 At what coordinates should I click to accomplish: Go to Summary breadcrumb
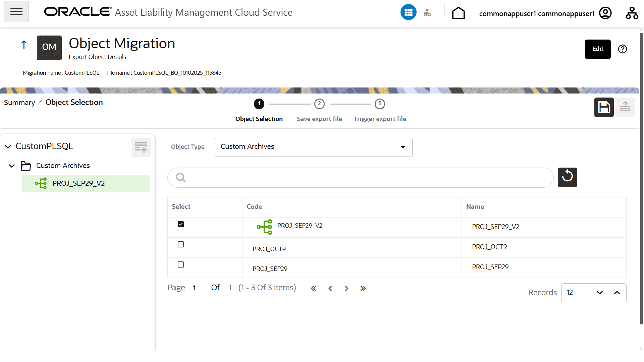[19, 103]
